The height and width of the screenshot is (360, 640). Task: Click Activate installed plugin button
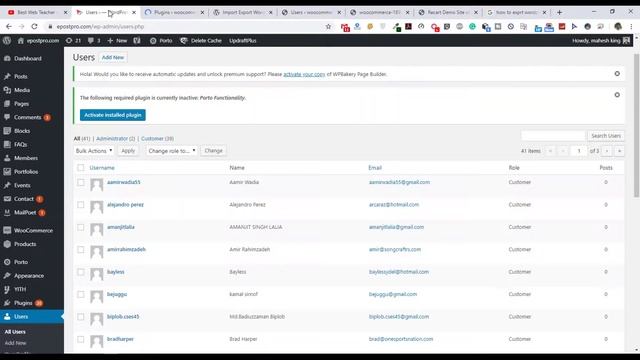(x=113, y=115)
